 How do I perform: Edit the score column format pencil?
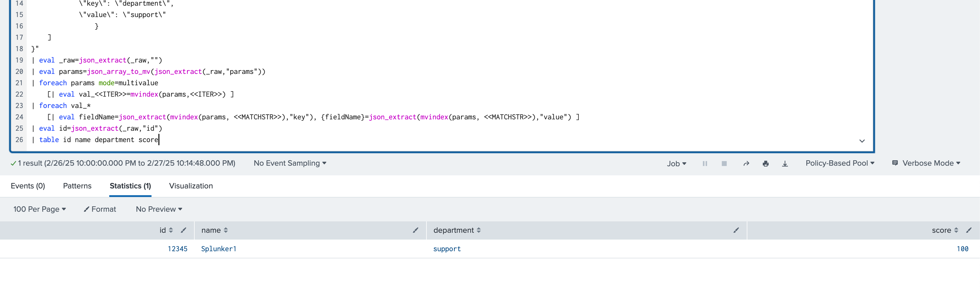tap(969, 230)
